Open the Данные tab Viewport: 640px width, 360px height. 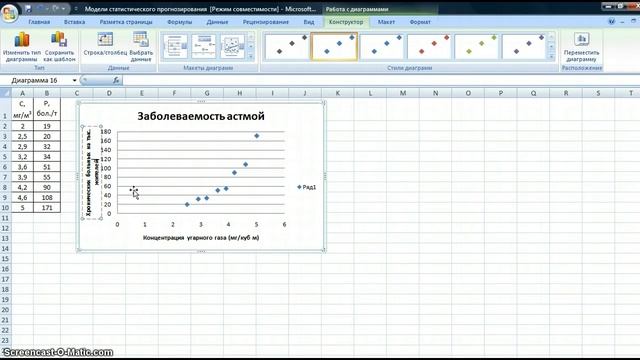pos(217,22)
